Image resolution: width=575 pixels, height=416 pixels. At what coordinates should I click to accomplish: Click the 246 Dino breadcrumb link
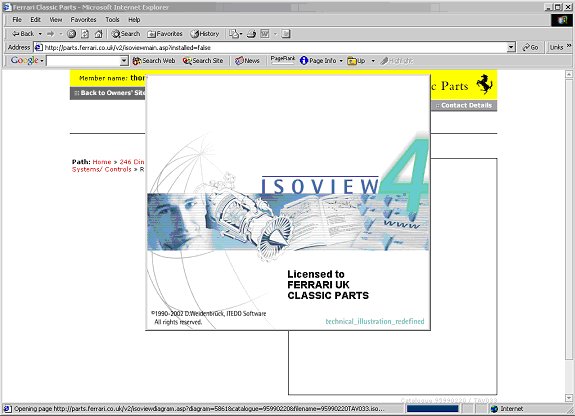132,162
